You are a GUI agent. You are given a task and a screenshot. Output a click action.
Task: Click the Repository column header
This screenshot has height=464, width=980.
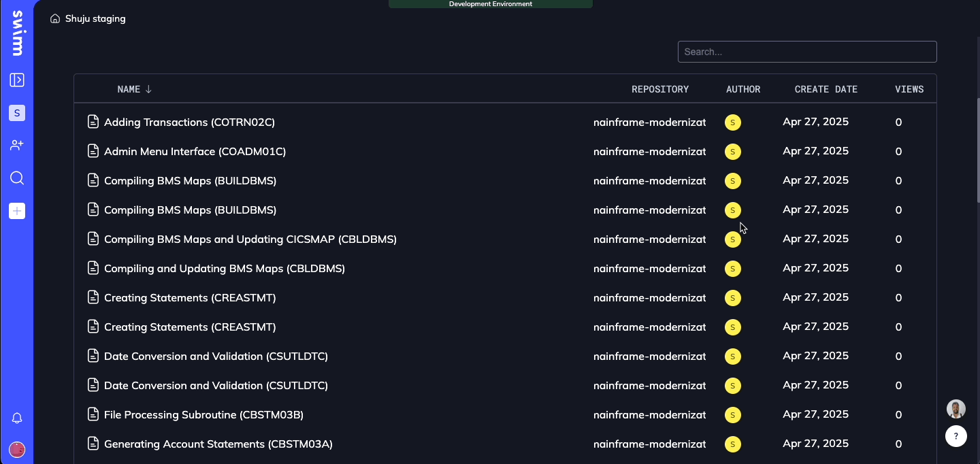click(x=659, y=89)
